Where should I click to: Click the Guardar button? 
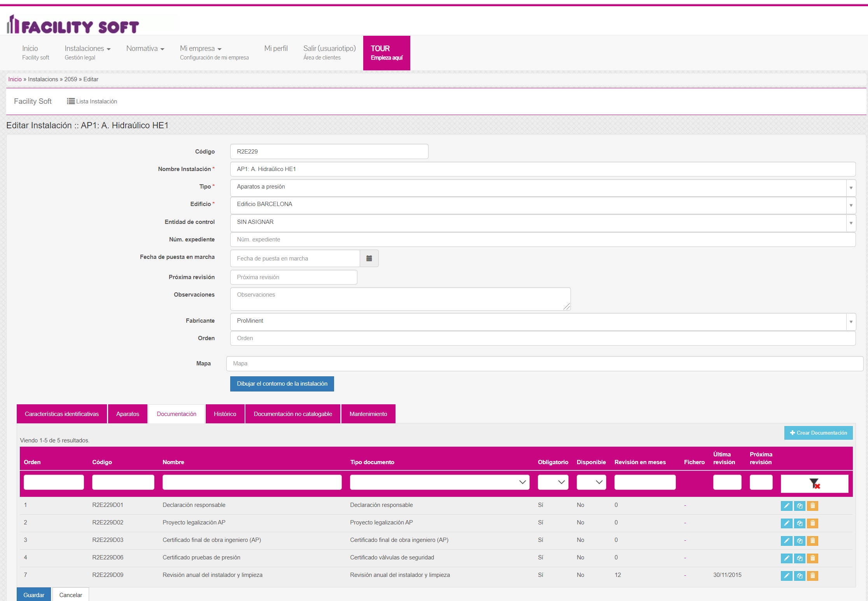34,595
